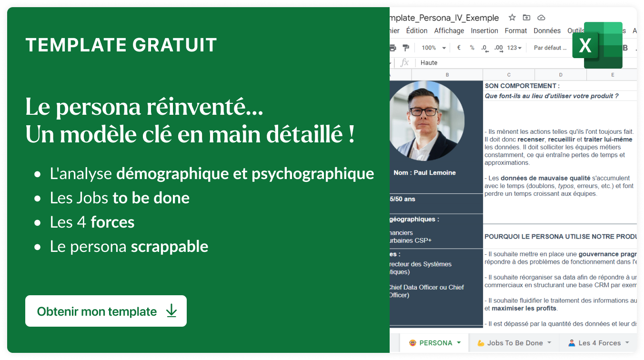The image size is (644, 360).
Task: Open the Format menu
Action: tap(516, 30)
